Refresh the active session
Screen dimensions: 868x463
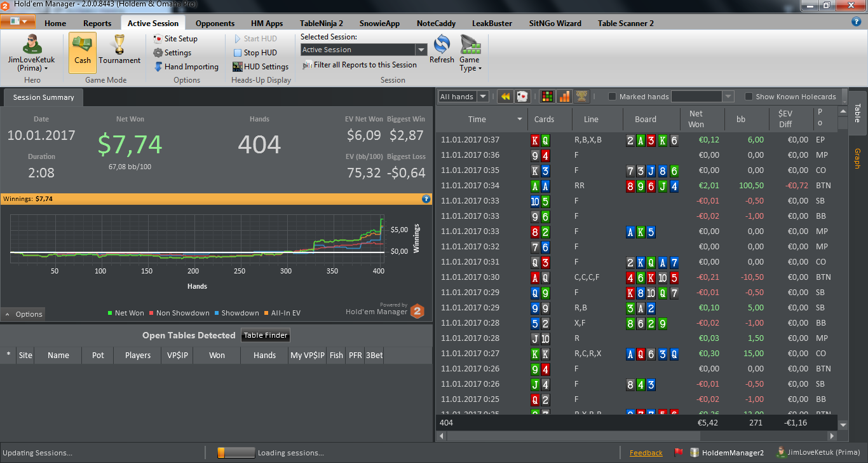(x=442, y=50)
